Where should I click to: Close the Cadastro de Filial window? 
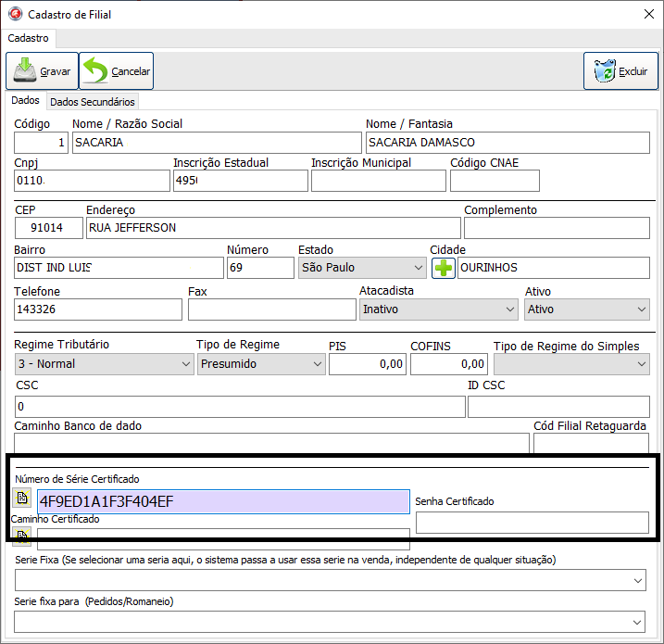click(x=645, y=14)
